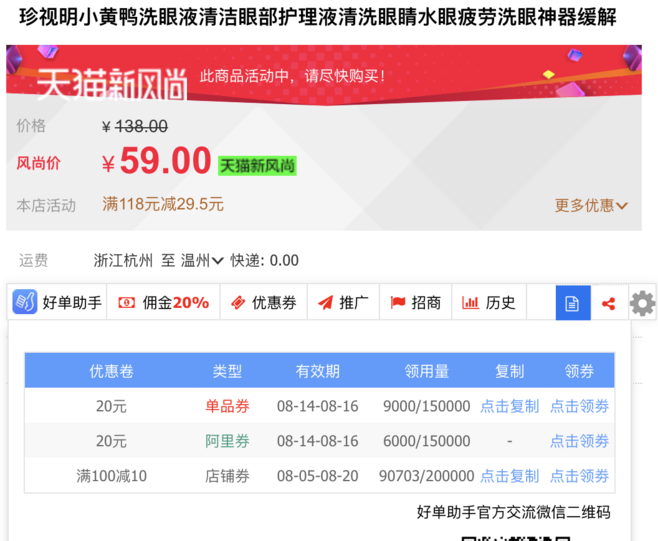Click the 有效期 column header
This screenshot has width=658, height=541.
coord(318,371)
